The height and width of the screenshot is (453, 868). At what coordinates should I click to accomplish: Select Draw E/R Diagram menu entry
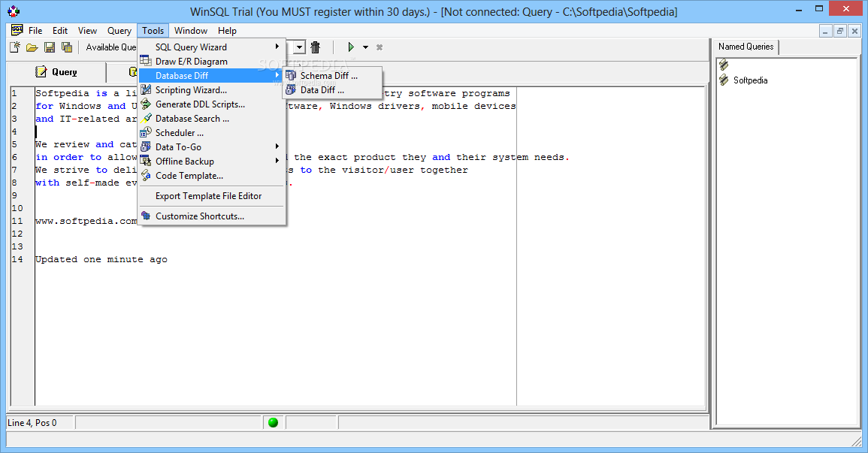[212, 62]
